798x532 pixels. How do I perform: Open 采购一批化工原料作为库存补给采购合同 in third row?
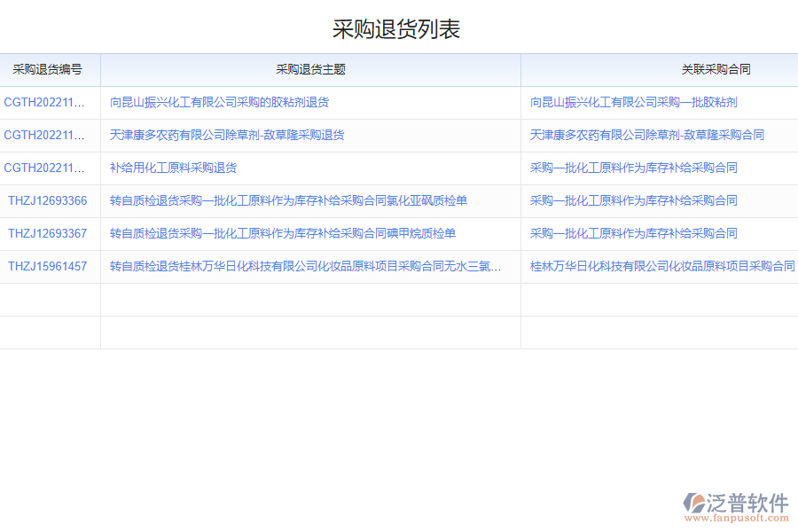pos(632,168)
